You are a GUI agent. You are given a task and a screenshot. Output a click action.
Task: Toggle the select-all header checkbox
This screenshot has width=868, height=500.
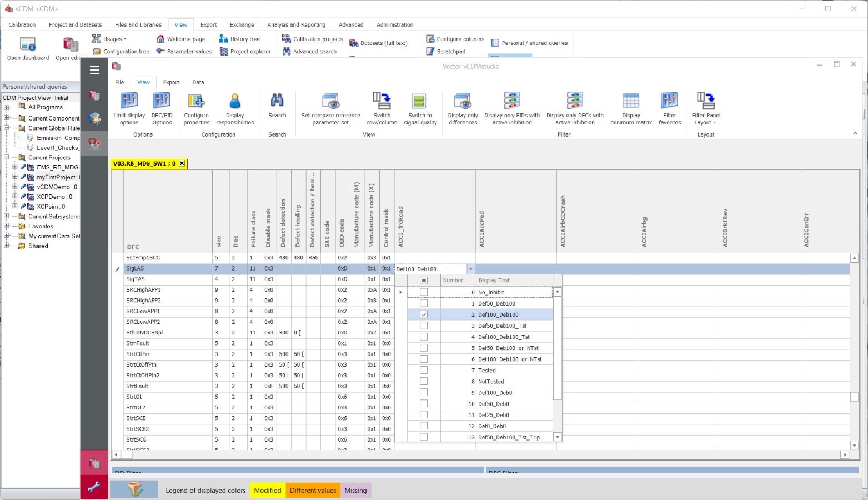pyautogui.click(x=424, y=281)
